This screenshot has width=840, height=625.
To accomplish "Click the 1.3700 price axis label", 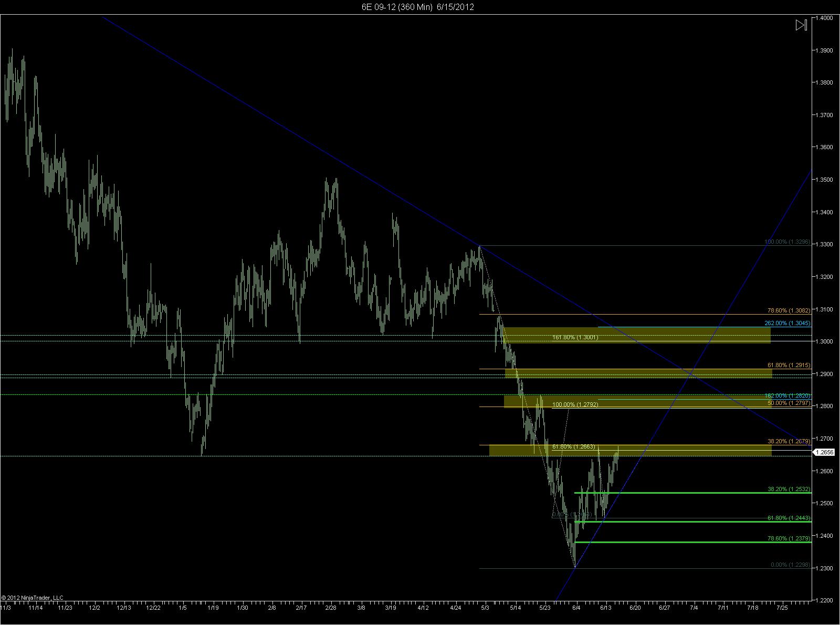I will click(824, 115).
